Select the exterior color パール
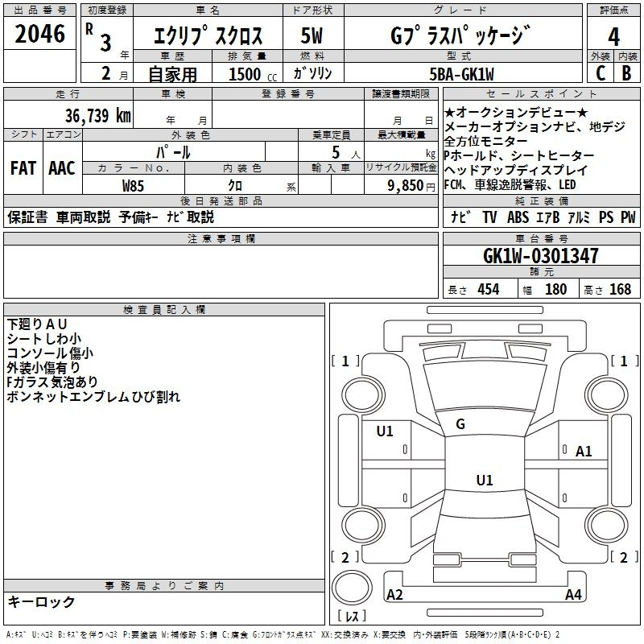This screenshot has width=644, height=644. point(173,152)
